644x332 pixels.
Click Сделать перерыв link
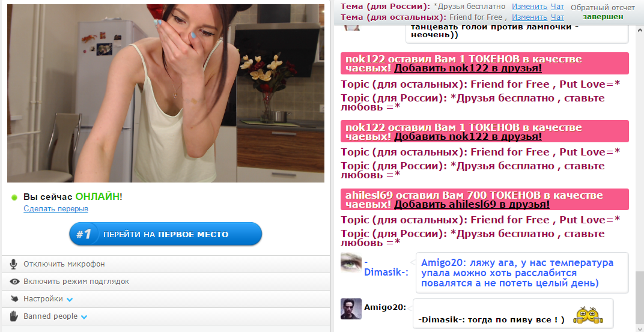coord(56,208)
